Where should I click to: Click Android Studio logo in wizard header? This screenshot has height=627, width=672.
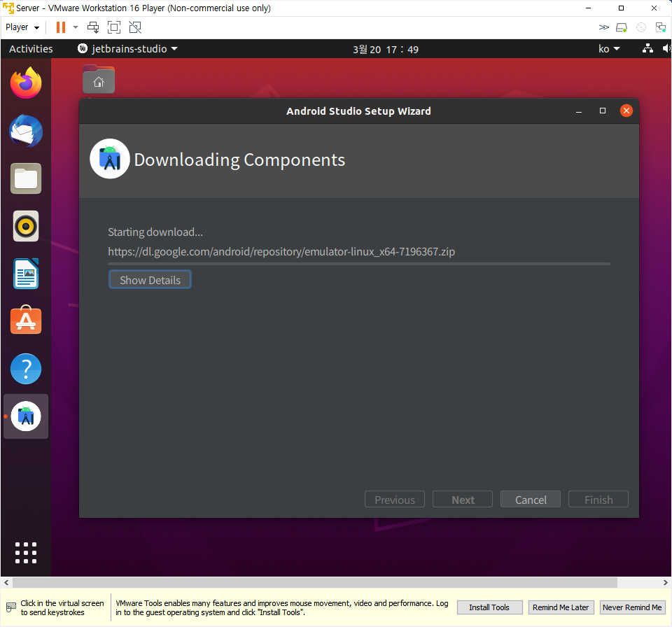(110, 159)
